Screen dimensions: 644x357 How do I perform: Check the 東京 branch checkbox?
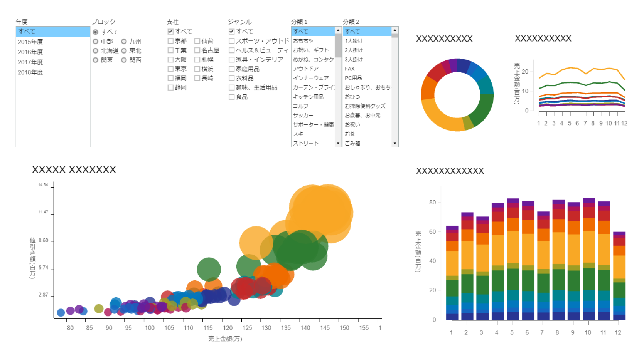coord(170,69)
